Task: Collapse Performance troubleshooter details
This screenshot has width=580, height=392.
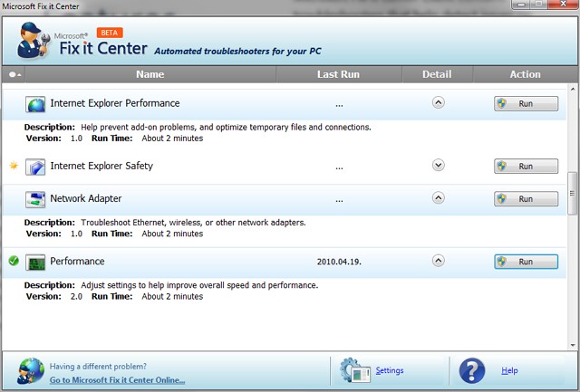Action: (439, 261)
